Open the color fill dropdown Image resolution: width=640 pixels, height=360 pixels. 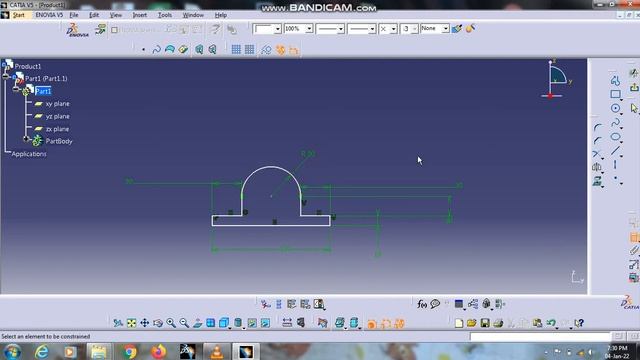click(x=278, y=29)
